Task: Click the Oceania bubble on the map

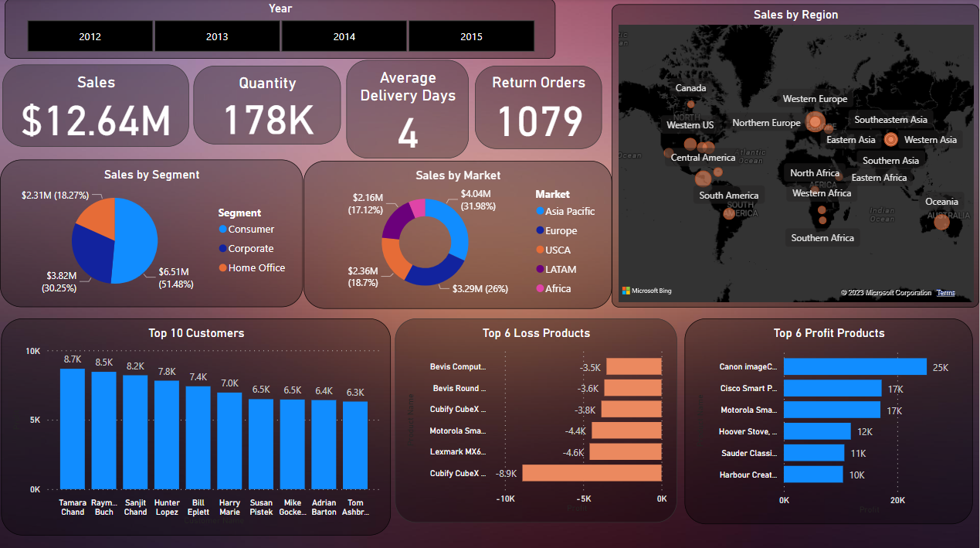Action: [x=941, y=223]
